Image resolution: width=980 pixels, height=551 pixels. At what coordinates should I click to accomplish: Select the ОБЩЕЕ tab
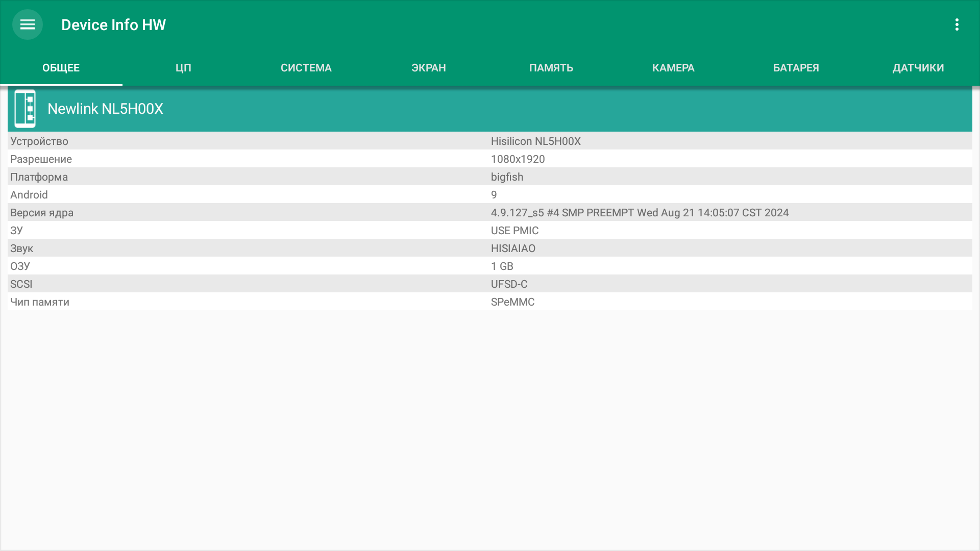click(x=61, y=68)
